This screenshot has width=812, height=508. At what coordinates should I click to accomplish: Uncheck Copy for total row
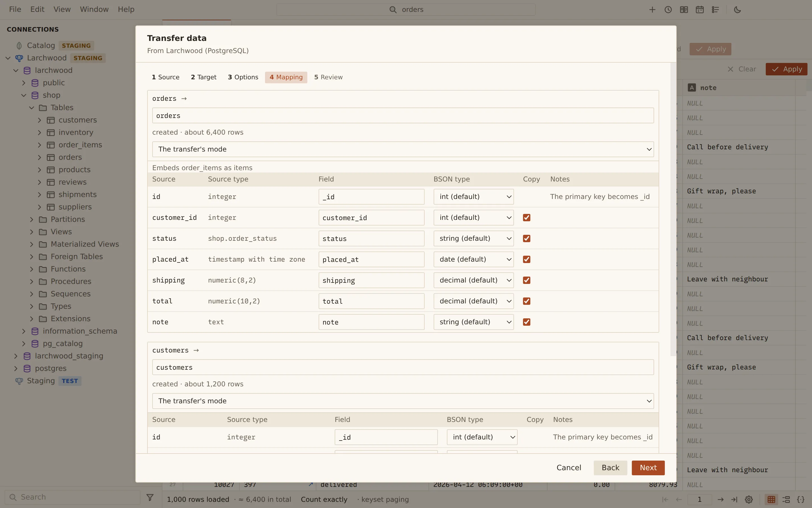[526, 301]
